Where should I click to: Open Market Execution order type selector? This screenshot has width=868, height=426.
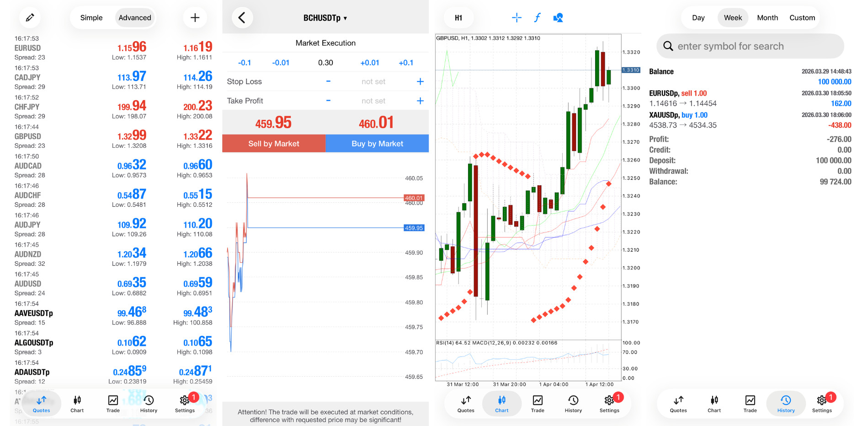[325, 43]
